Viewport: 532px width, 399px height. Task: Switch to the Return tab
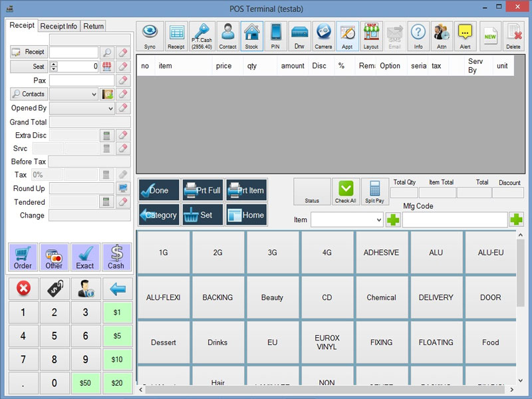94,26
